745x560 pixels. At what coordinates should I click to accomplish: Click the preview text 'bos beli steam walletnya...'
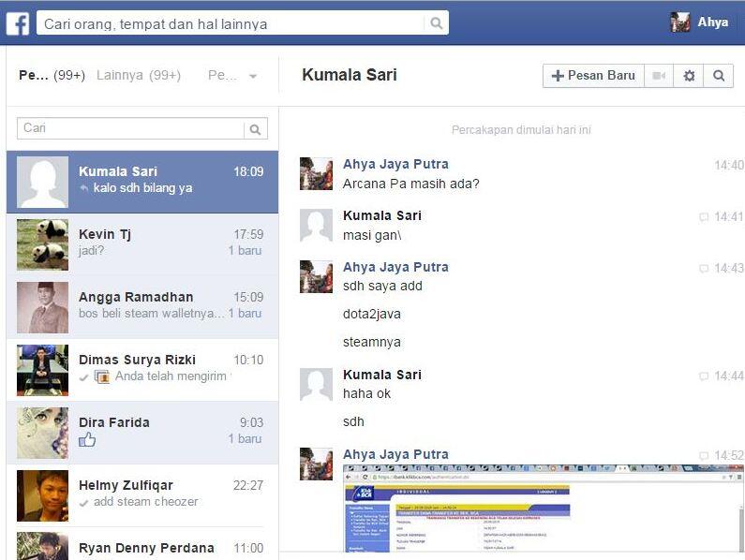[152, 314]
